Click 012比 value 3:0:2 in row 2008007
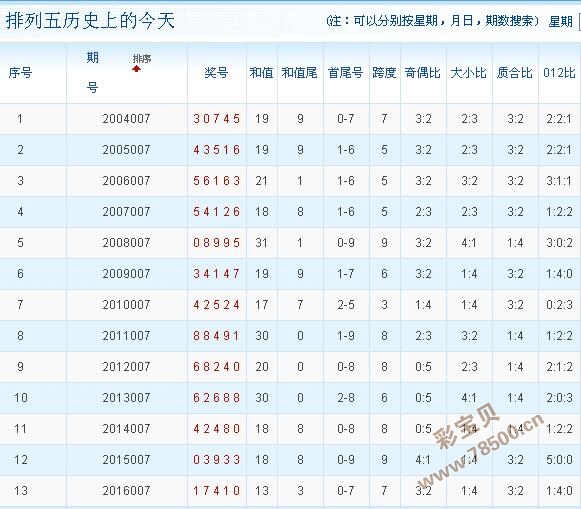Viewport: 581px width, 509px height. (560, 243)
